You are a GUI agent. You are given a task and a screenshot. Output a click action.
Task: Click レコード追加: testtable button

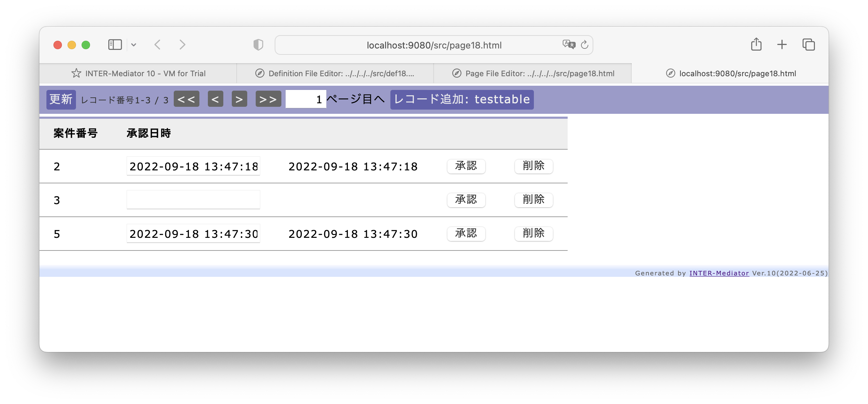[x=462, y=99]
